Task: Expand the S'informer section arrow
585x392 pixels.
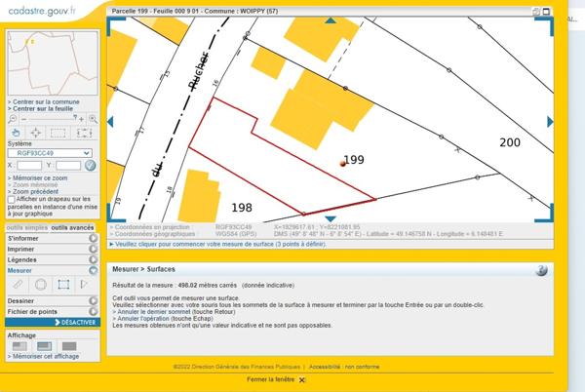Action: pyautogui.click(x=93, y=238)
